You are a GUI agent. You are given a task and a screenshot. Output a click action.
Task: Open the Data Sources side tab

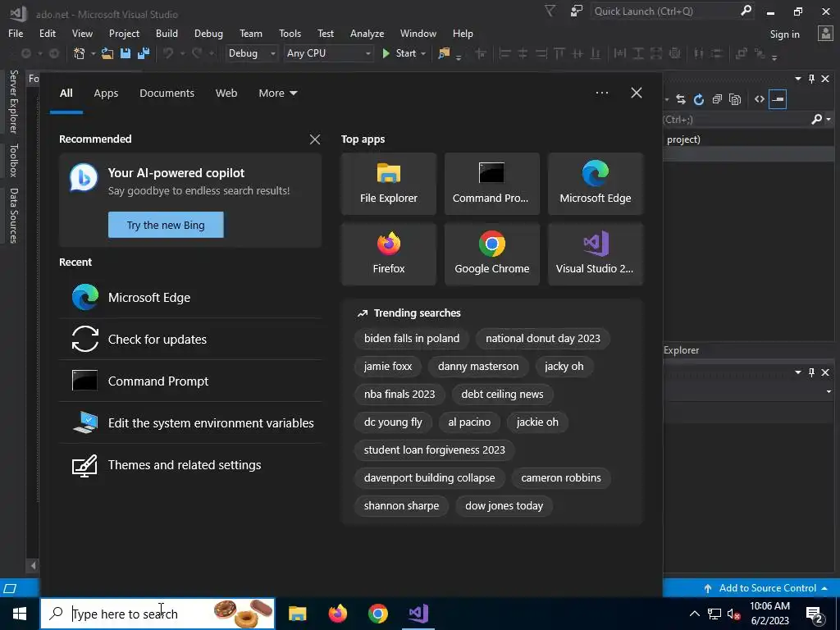13,216
